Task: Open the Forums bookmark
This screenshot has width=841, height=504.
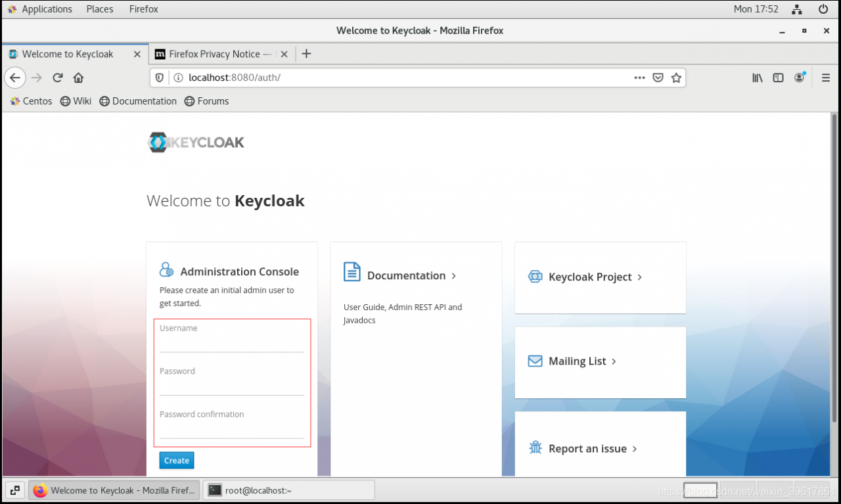Action: [206, 101]
